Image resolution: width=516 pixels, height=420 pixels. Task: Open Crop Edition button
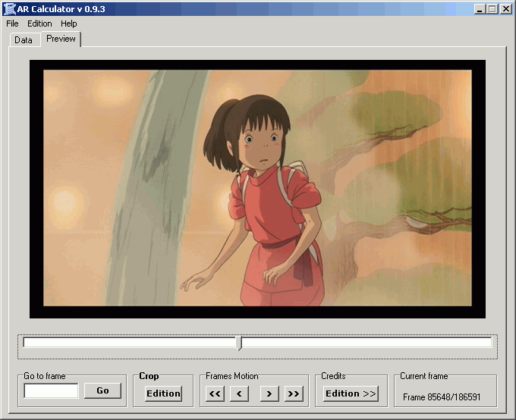(164, 393)
